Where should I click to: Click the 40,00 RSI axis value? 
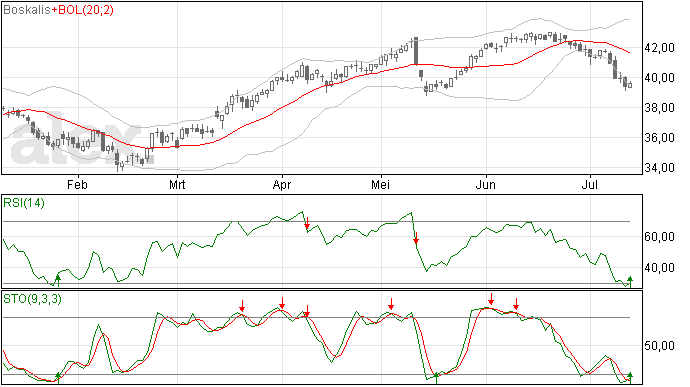point(659,268)
